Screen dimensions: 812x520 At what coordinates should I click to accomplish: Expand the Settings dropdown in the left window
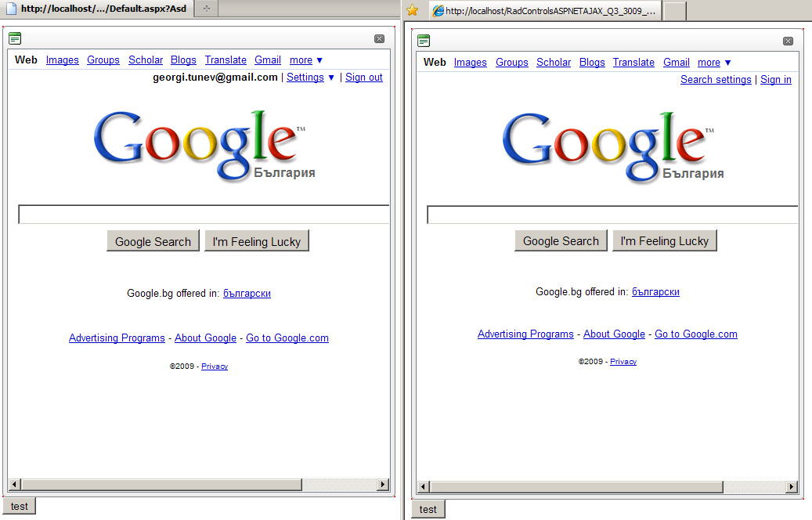tap(310, 78)
